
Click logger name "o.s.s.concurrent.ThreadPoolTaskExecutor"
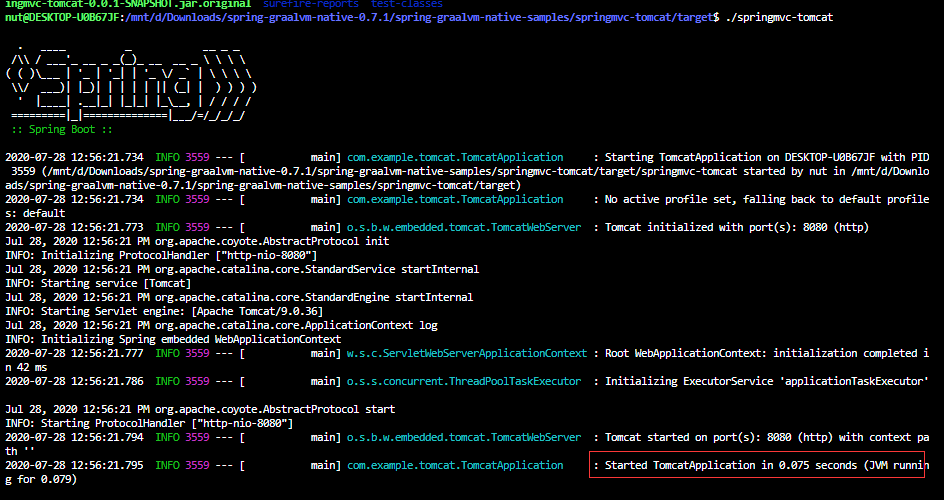click(464, 381)
